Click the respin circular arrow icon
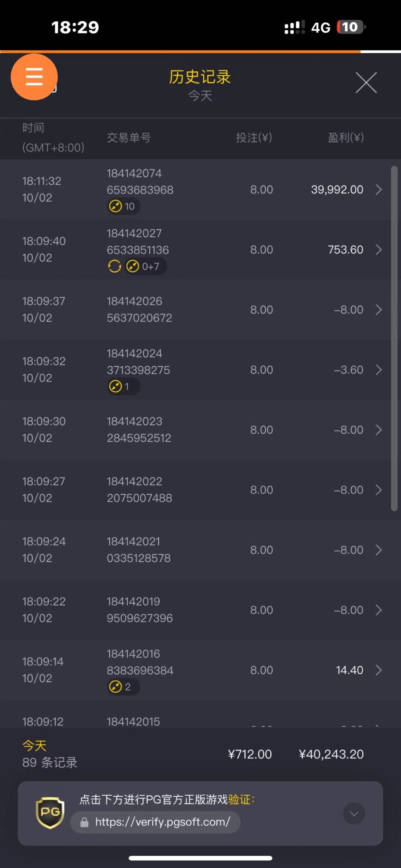401x868 pixels. [x=114, y=267]
